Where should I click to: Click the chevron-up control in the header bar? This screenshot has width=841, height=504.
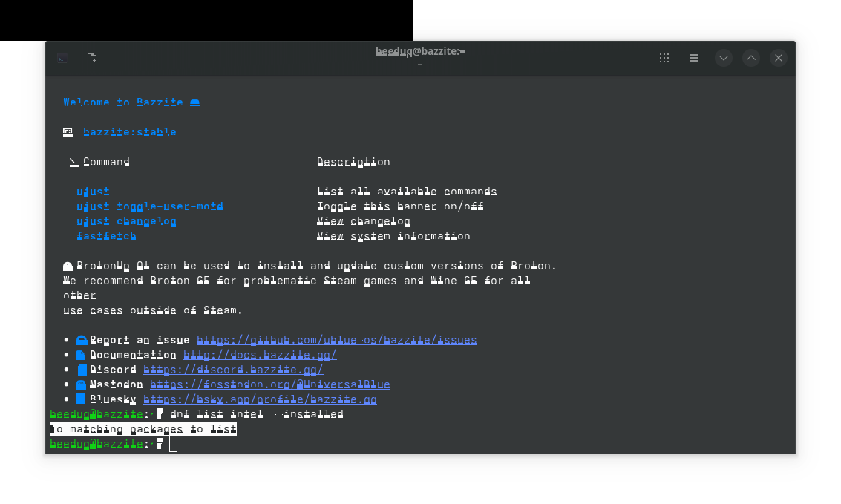click(750, 57)
